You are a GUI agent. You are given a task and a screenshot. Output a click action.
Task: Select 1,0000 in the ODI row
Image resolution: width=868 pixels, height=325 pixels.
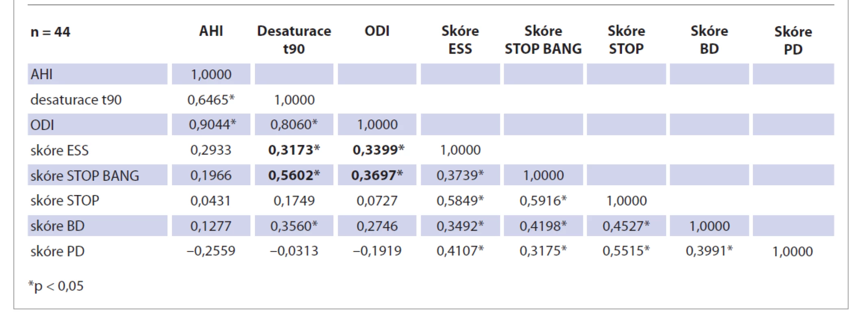[x=377, y=124]
